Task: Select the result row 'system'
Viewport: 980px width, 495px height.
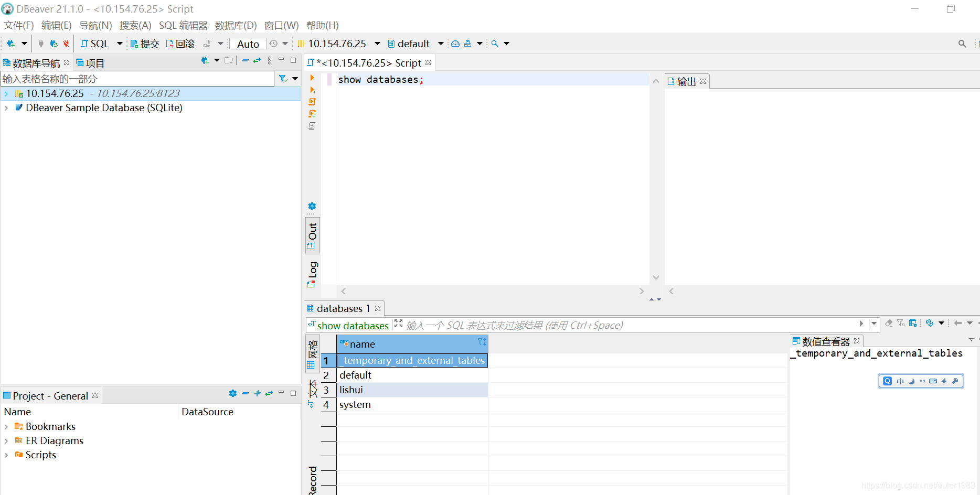Action: (412, 405)
